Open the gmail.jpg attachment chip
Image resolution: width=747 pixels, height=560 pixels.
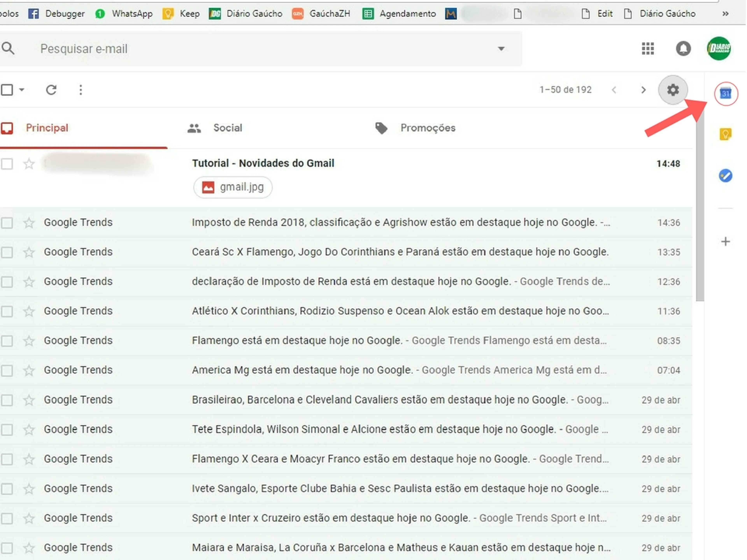click(233, 187)
